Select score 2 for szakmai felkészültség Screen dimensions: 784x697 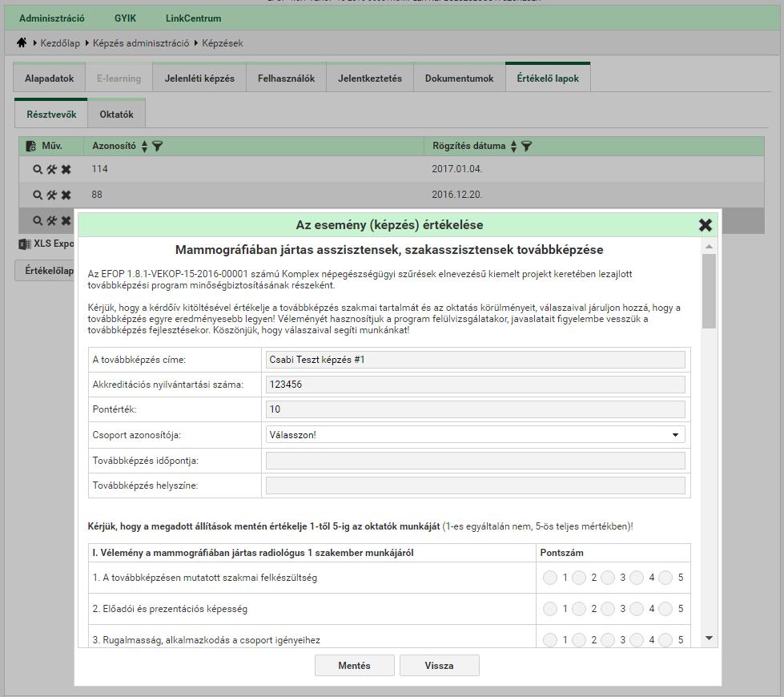[579, 578]
